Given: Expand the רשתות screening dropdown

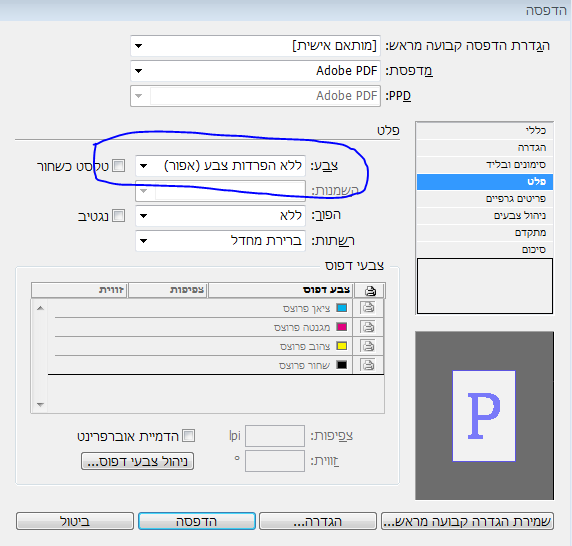Looking at the screenshot, I should [220, 241].
